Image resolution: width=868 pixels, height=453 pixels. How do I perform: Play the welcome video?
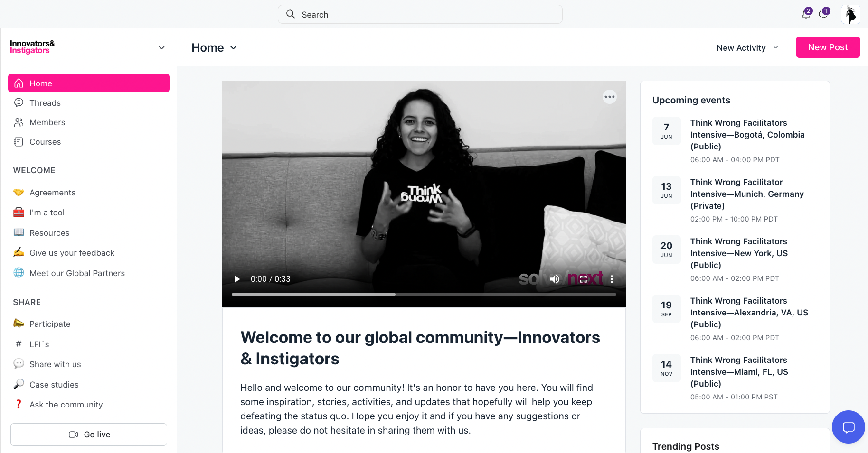click(x=237, y=279)
